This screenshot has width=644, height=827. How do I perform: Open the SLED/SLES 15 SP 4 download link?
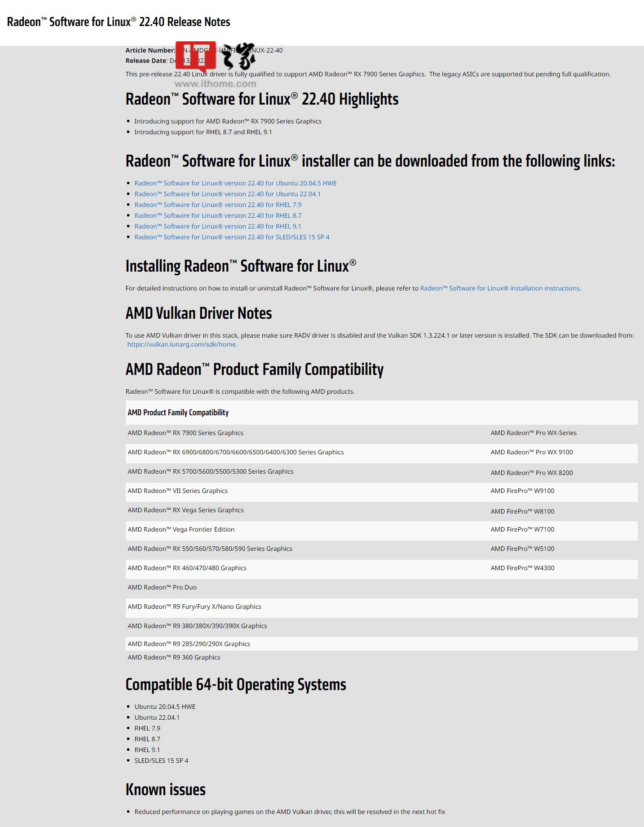(x=232, y=237)
